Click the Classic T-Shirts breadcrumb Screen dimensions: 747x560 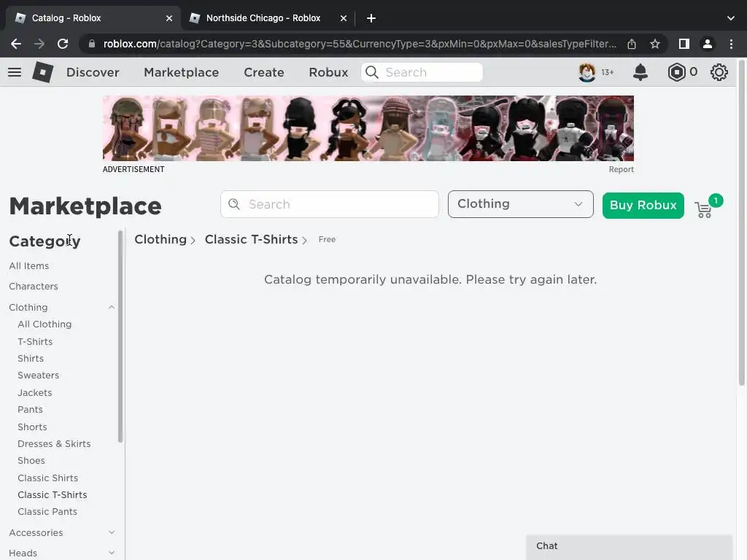pyautogui.click(x=251, y=239)
